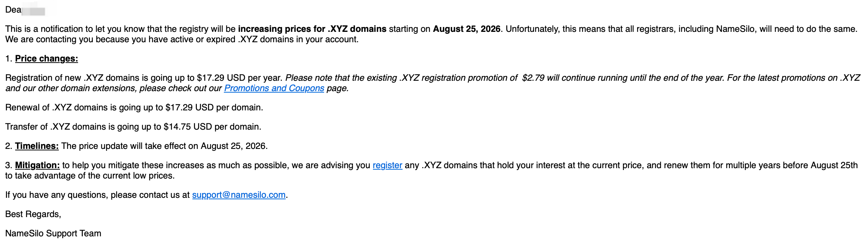Click "$17.29 USD per year" in registration line
Screen dimensions: 868x243
239,78
